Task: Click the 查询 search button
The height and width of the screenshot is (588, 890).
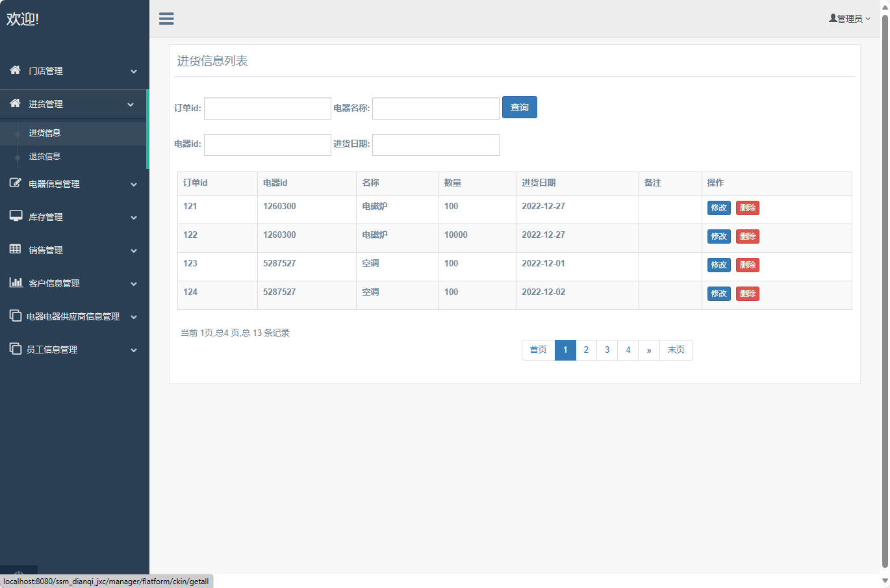Action: pyautogui.click(x=519, y=108)
